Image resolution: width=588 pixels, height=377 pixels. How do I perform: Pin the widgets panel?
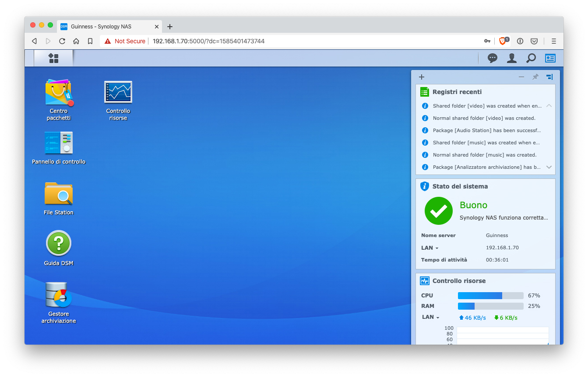pyautogui.click(x=535, y=77)
